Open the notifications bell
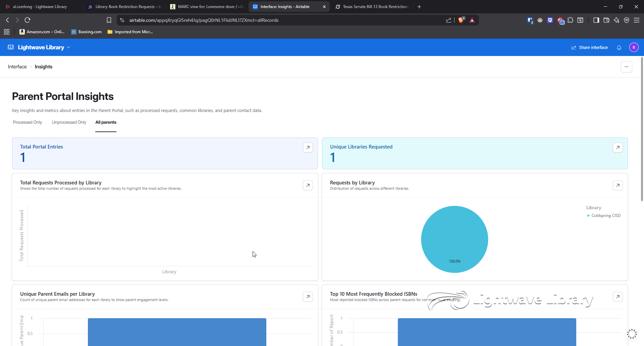This screenshot has width=644, height=346. pos(619,48)
